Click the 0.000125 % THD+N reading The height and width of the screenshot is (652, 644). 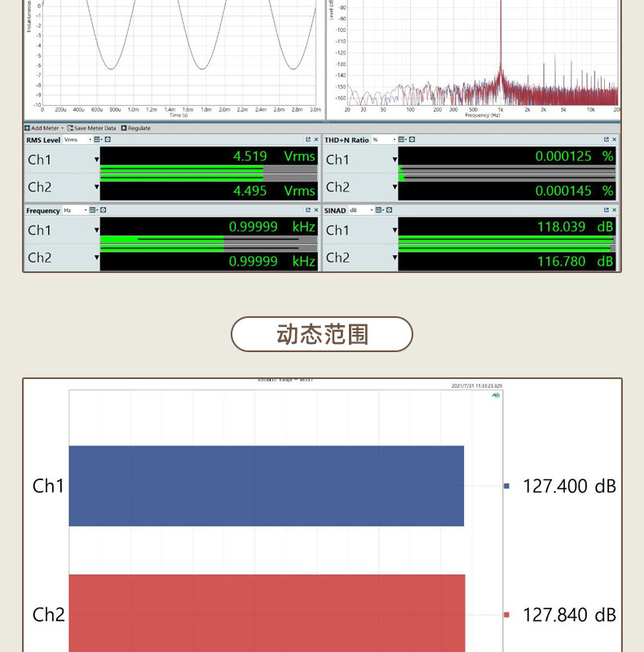coord(574,156)
